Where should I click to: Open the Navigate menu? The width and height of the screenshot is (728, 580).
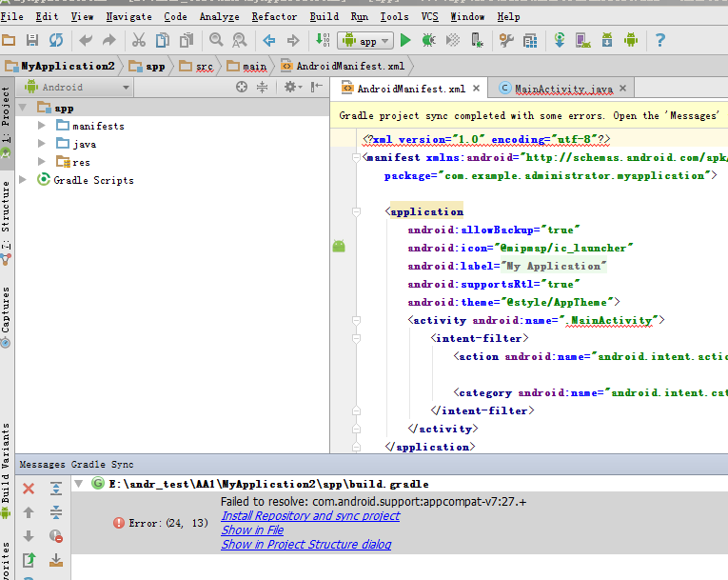129,17
